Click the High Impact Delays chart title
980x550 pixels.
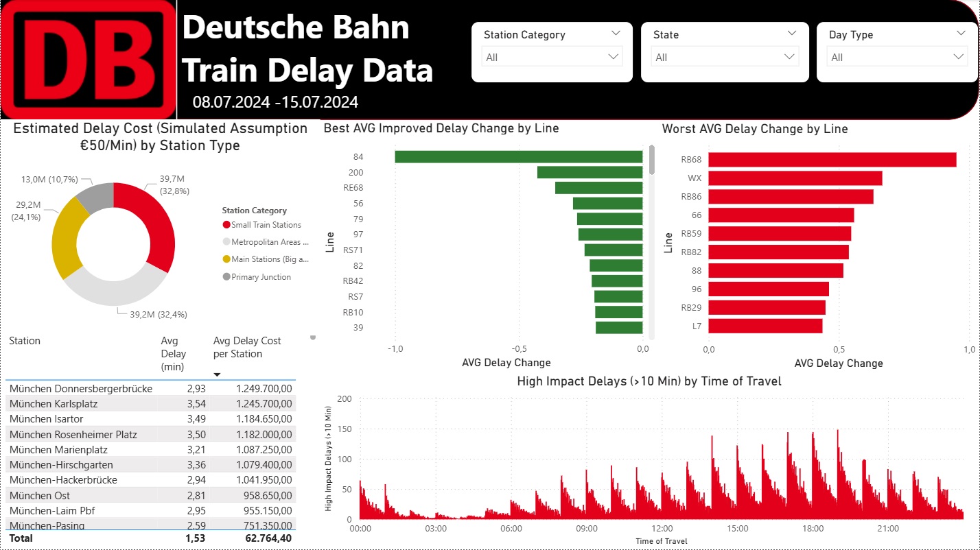point(649,381)
